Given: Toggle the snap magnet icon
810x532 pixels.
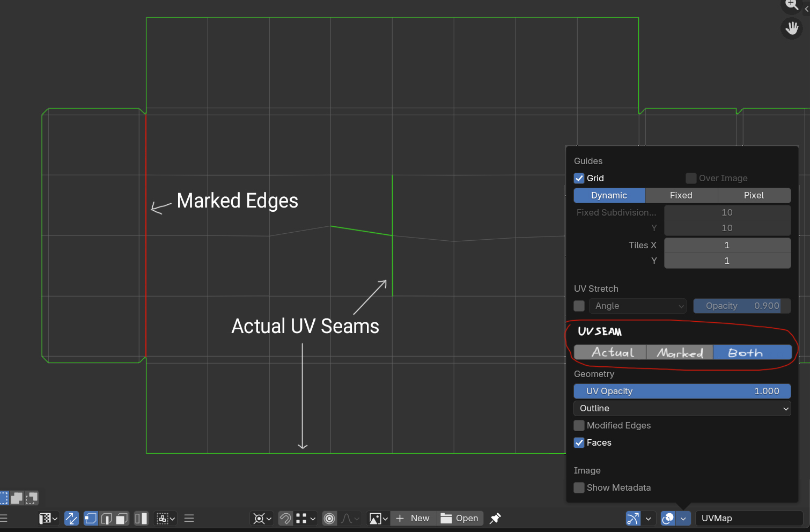Looking at the screenshot, I should [x=285, y=519].
